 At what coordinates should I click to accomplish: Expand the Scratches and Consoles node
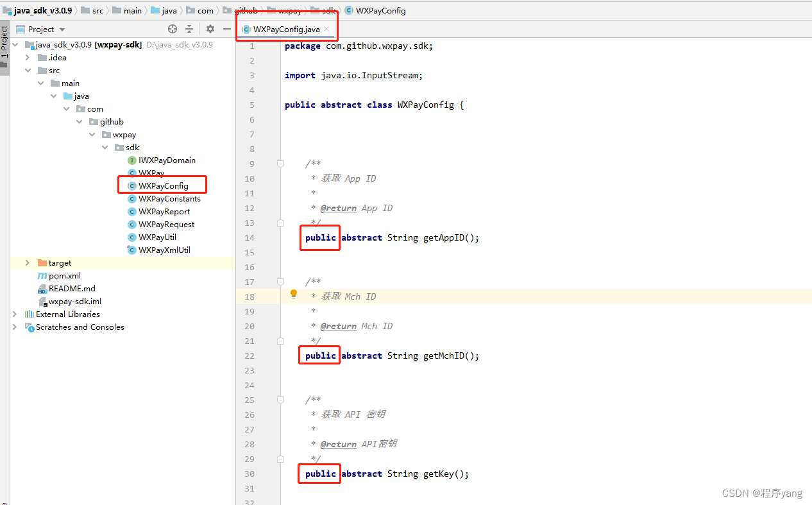click(14, 327)
